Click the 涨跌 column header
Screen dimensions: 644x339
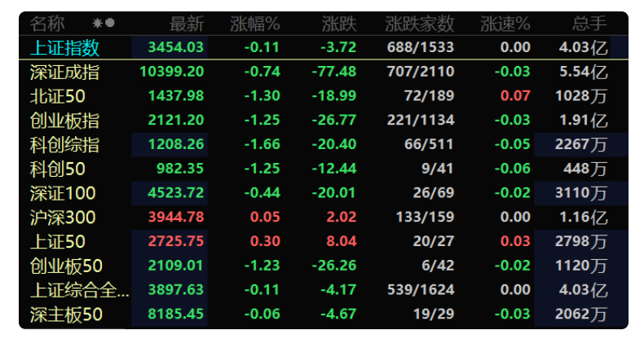point(339,24)
